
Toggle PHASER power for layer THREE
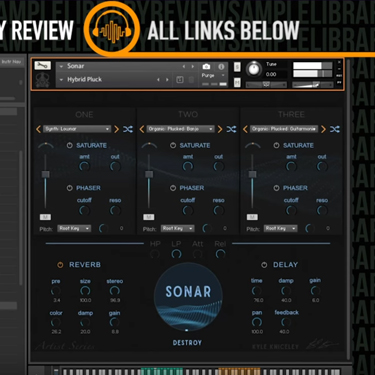point(276,188)
